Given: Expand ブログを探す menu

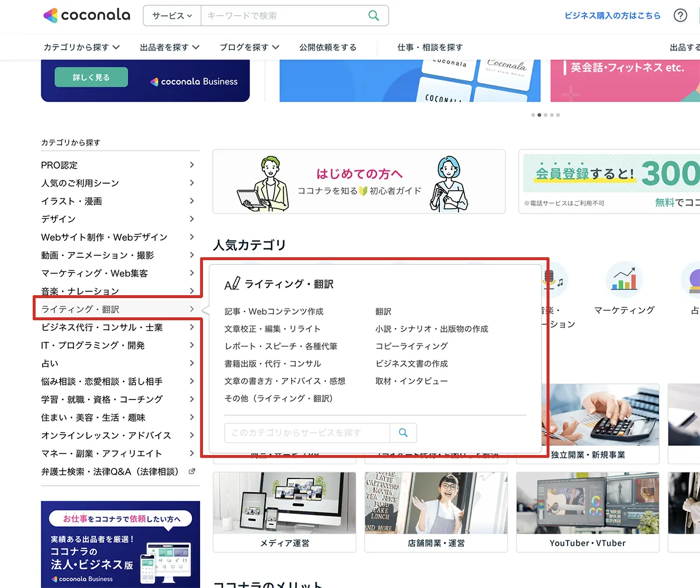Looking at the screenshot, I should coord(250,47).
